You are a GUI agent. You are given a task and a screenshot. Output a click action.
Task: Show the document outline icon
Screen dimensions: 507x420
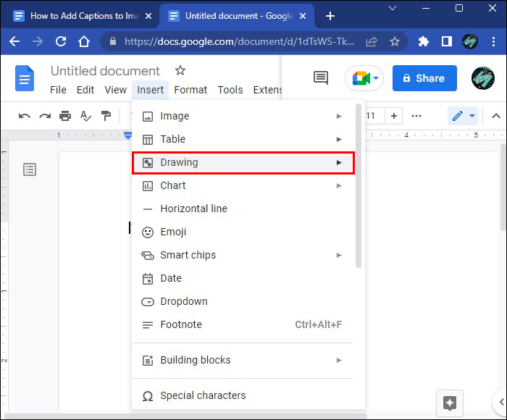click(30, 169)
